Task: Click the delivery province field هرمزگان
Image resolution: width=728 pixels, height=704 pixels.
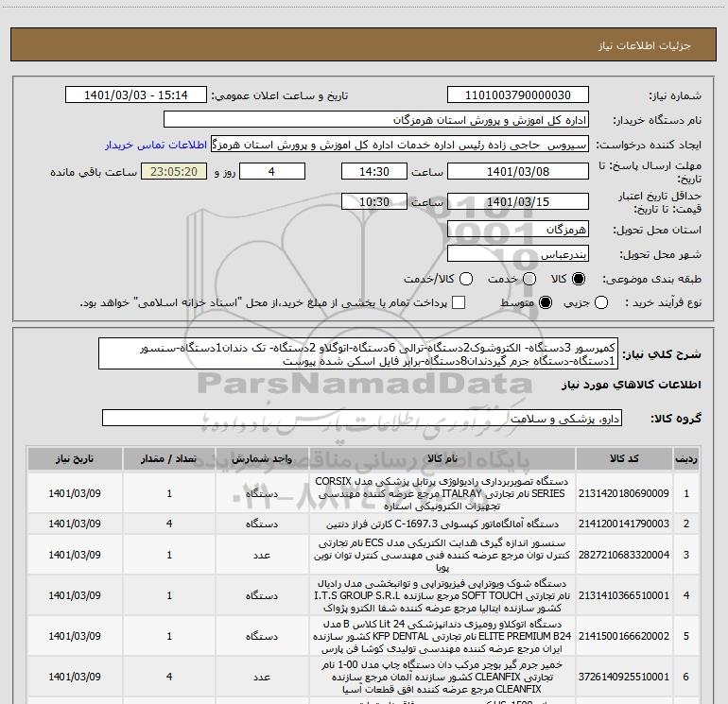Action: [x=518, y=230]
